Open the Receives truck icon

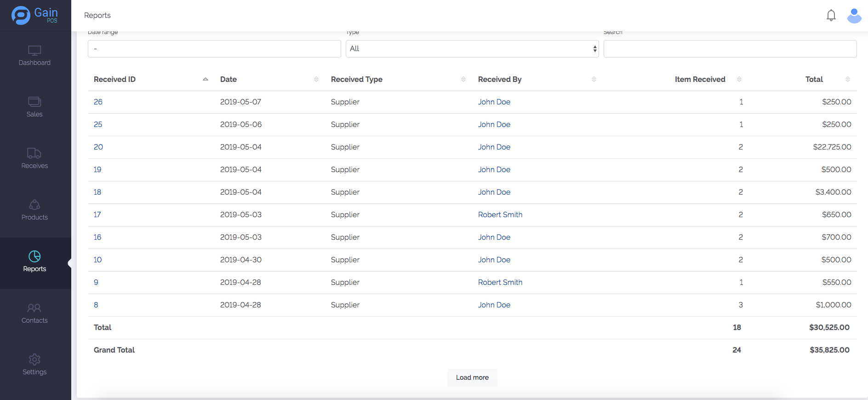tap(34, 154)
